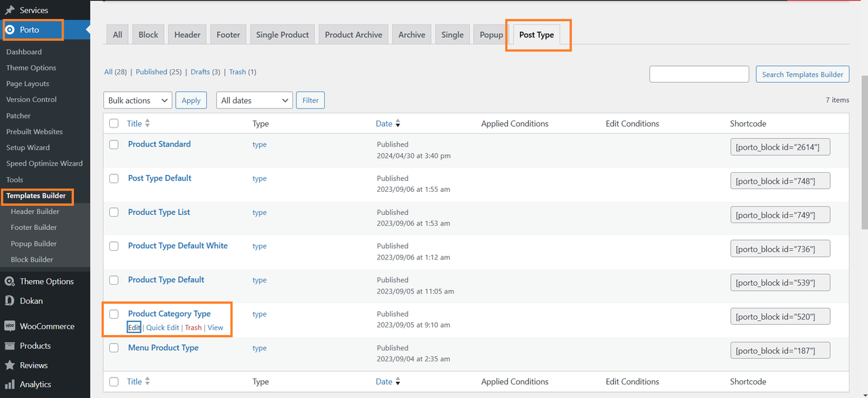The width and height of the screenshot is (868, 398).
Task: Switch to the Block tab
Action: tap(149, 35)
